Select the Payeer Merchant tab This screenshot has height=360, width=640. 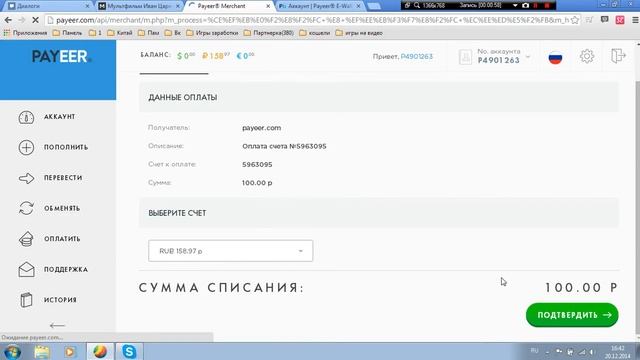pos(230,6)
